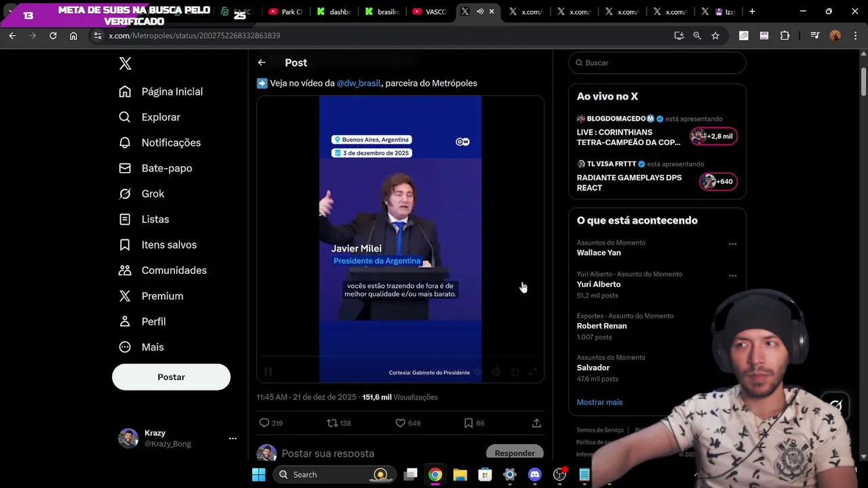Expand the Mais menu in the sidebar
The image size is (868, 488).
pos(141,347)
